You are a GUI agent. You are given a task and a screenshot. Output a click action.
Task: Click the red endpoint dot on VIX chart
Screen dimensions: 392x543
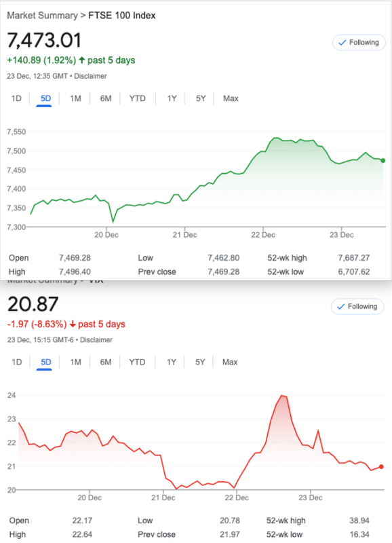pyautogui.click(x=381, y=467)
